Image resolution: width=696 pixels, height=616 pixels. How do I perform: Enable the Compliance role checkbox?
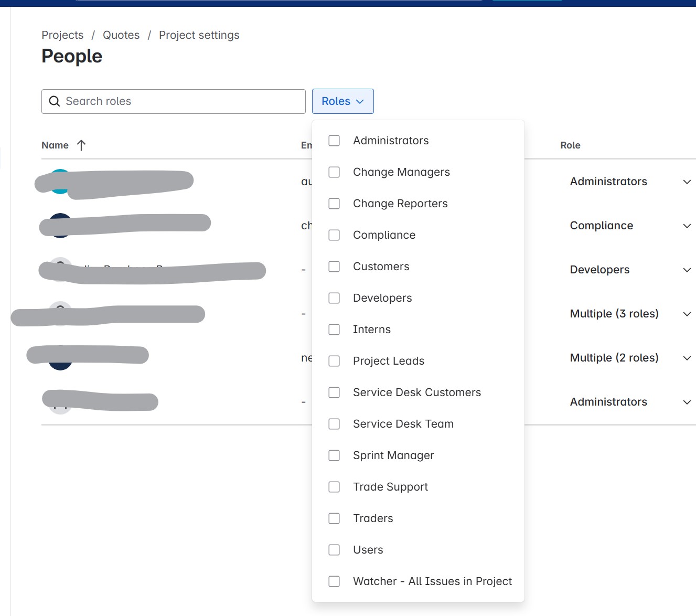click(x=334, y=235)
